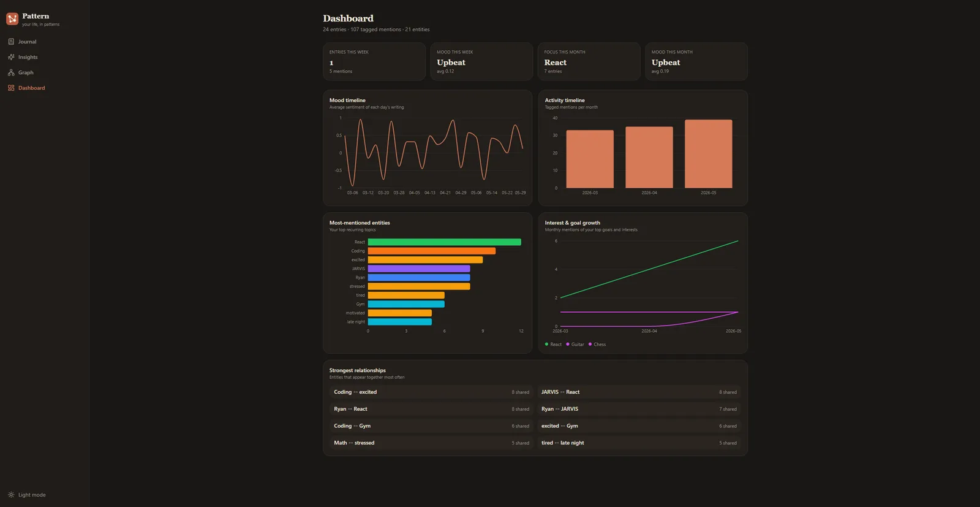
Task: Open the Journal icon in sidebar
Action: tap(11, 42)
